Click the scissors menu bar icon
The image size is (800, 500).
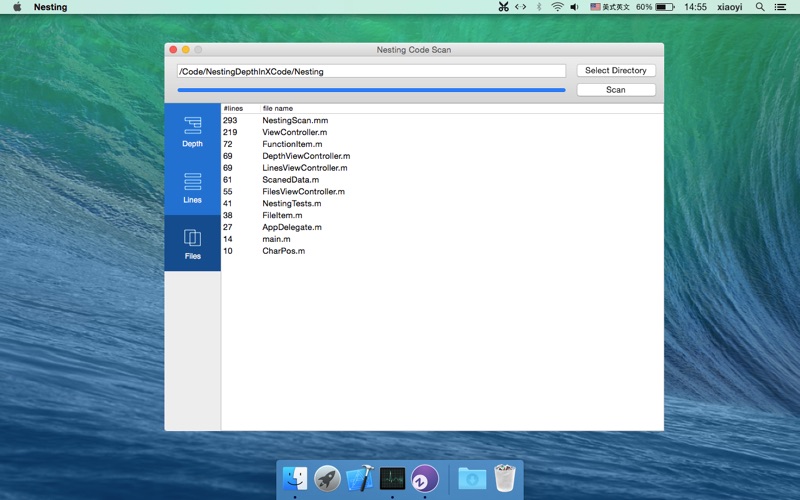coord(504,7)
